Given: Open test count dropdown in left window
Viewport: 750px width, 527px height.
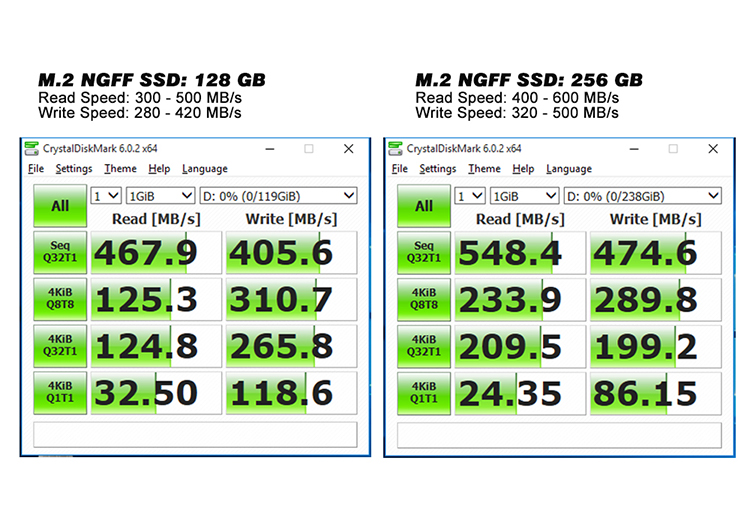Looking at the screenshot, I should coord(106,196).
